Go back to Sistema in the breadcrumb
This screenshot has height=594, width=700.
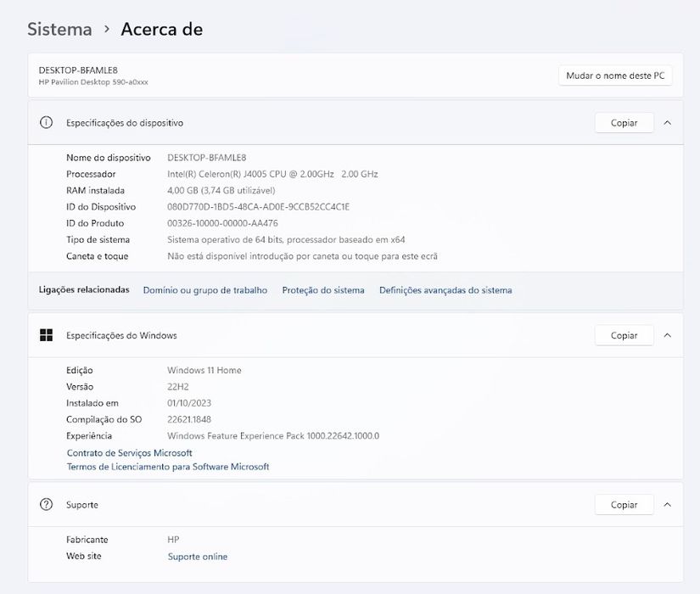coord(60,29)
